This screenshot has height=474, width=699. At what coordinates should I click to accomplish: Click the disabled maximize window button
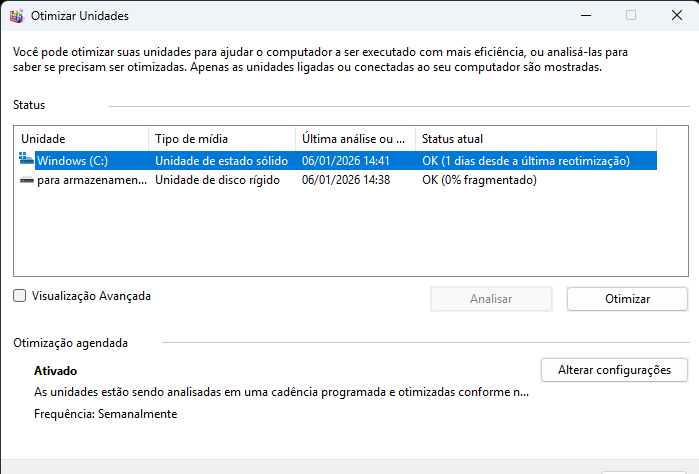(631, 16)
